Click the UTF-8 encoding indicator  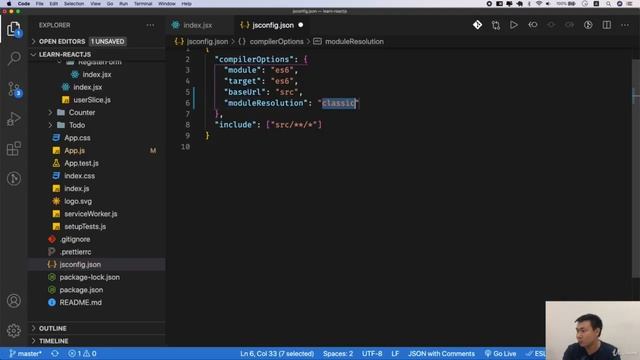372,353
